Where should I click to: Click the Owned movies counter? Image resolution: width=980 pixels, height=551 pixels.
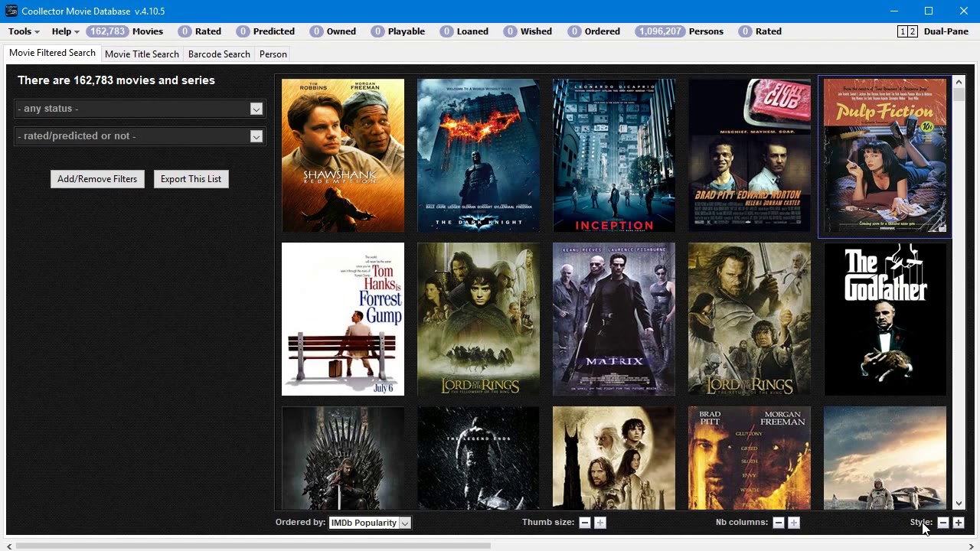click(333, 31)
